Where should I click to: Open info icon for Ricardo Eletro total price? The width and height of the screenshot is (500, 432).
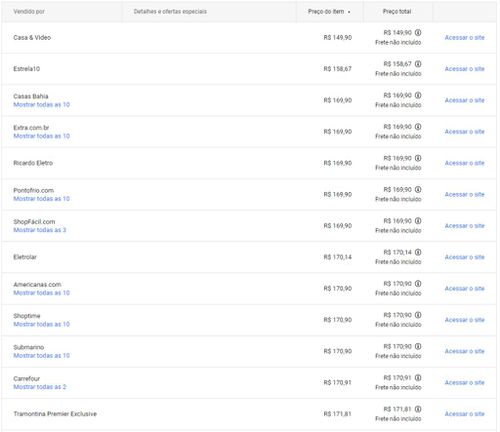point(418,158)
